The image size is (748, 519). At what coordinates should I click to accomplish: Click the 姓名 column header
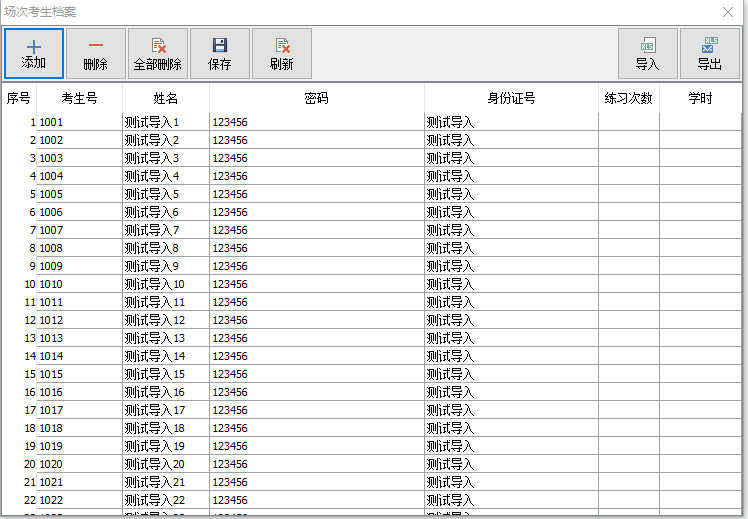[x=166, y=98]
